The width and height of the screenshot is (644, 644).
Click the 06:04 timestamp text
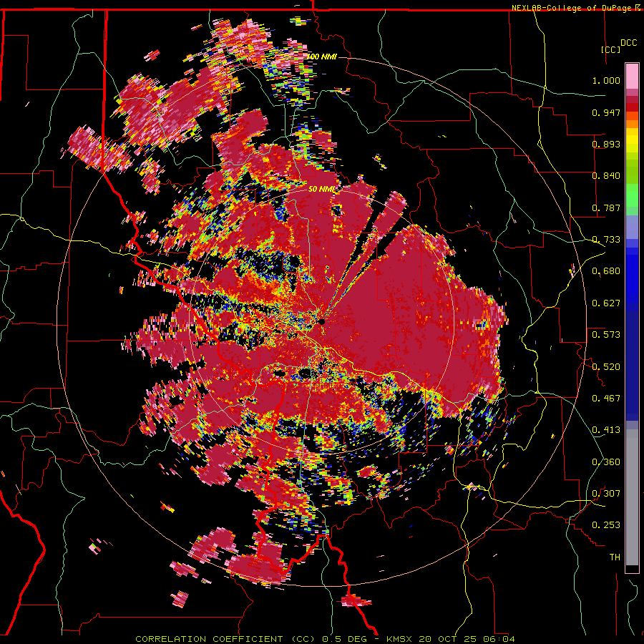pyautogui.click(x=499, y=639)
